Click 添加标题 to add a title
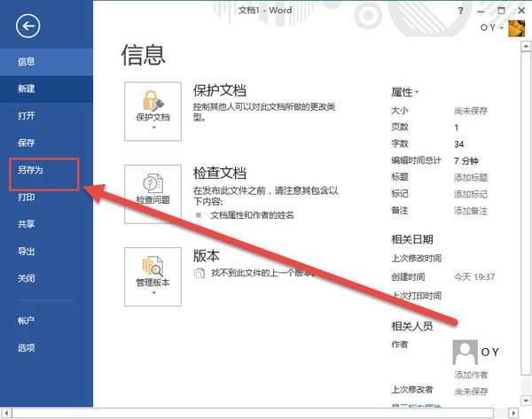 [x=471, y=177]
